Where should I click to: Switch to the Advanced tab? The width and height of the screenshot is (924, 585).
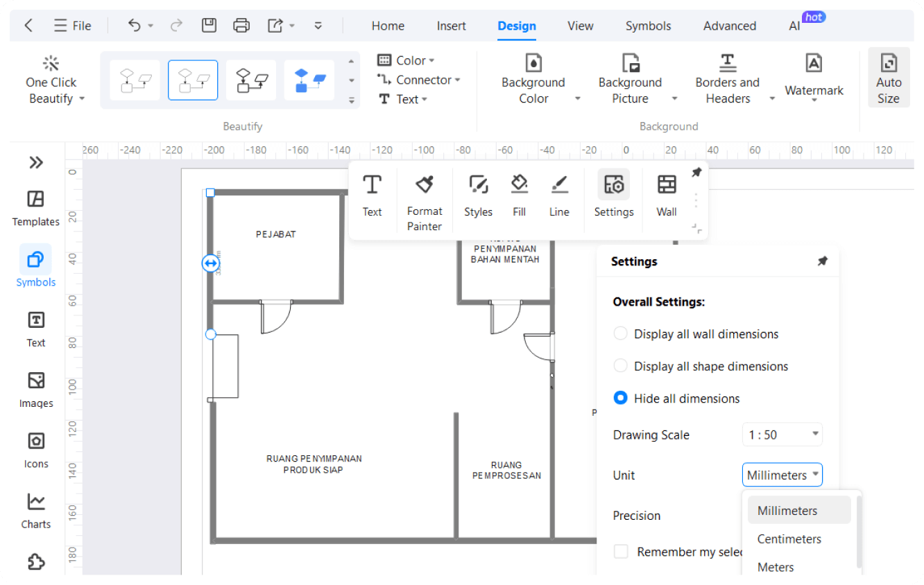click(x=730, y=26)
